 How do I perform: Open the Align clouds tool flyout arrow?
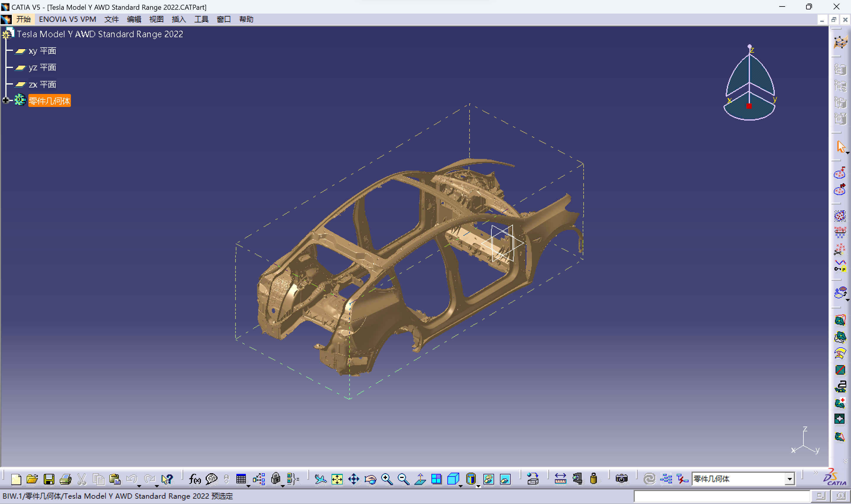[848, 300]
